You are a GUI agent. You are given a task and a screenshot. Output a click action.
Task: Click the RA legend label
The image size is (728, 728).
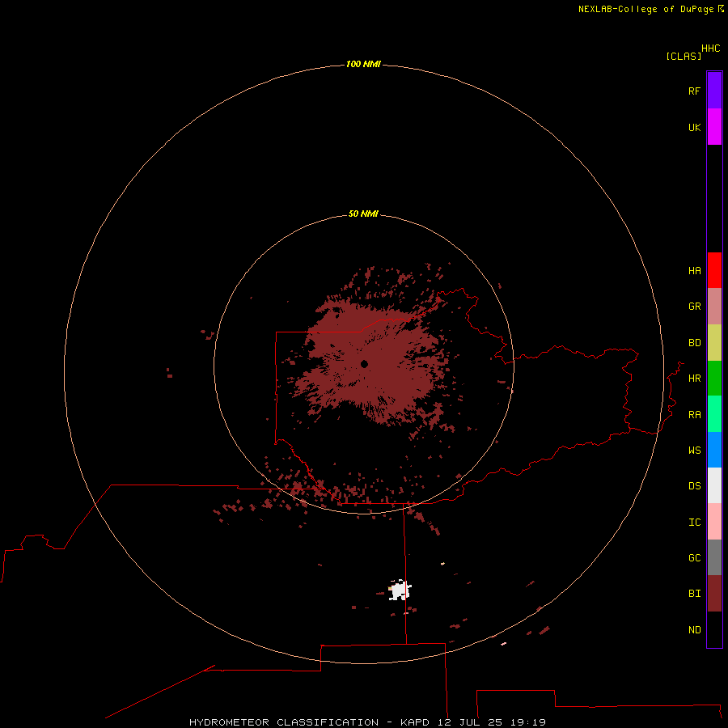[694, 415]
